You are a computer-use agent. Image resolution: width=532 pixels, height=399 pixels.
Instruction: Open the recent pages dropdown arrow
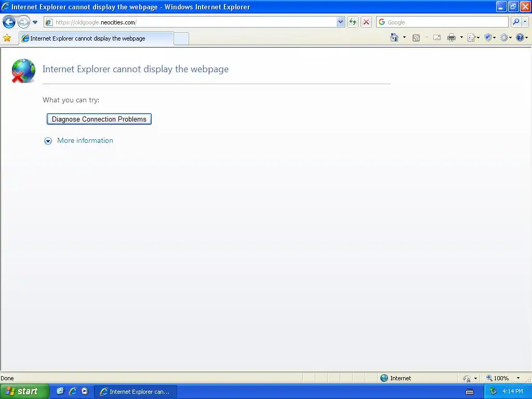(35, 22)
